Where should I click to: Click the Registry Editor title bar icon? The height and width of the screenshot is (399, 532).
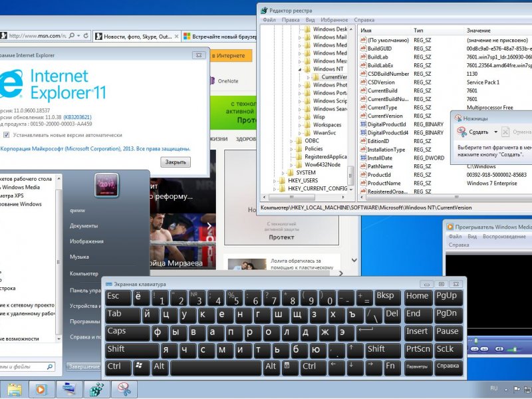(x=264, y=11)
